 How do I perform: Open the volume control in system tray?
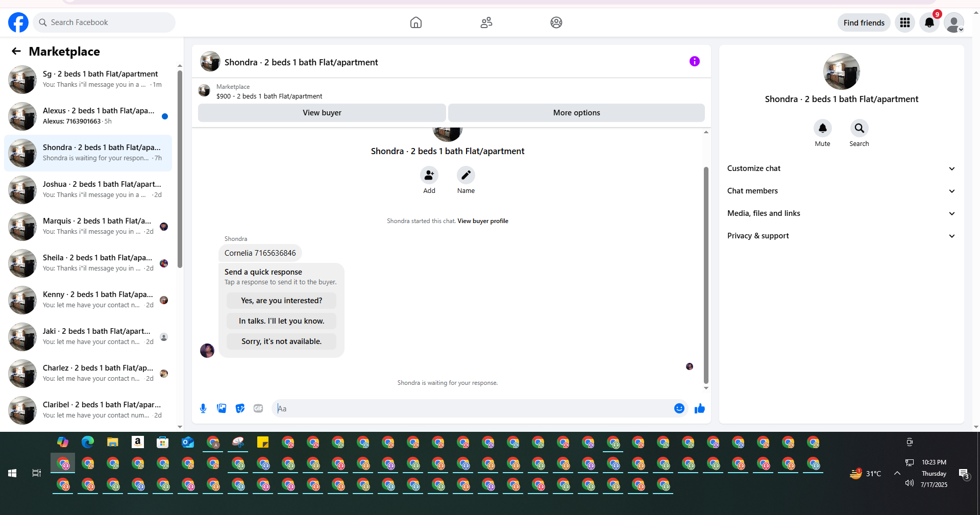coord(910,483)
